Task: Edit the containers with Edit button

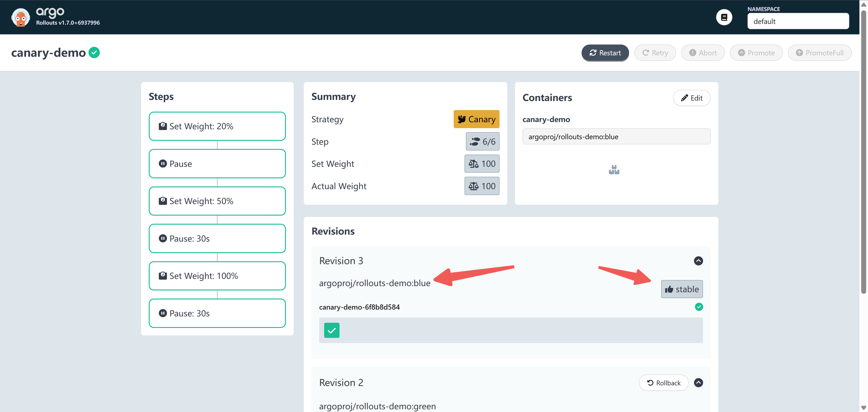Action: click(x=691, y=98)
